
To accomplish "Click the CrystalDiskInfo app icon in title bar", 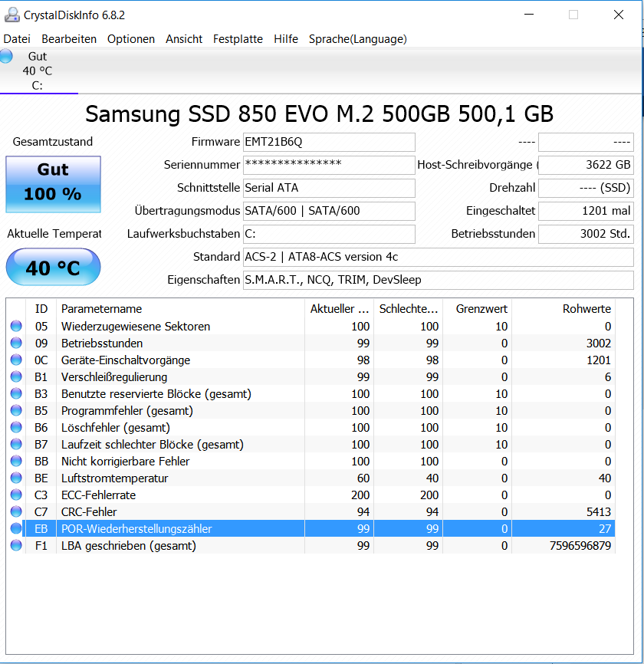I will coord(11,15).
